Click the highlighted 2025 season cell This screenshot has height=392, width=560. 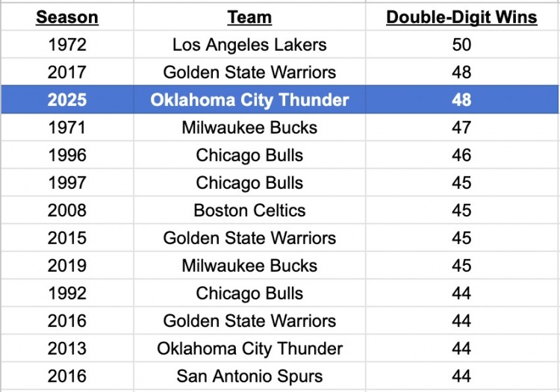pos(67,100)
